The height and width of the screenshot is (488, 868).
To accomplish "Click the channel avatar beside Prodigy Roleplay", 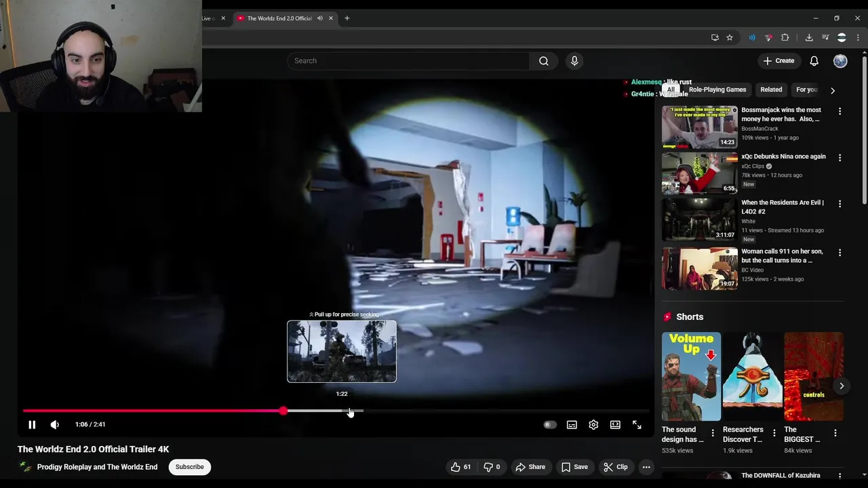I will pyautogui.click(x=25, y=467).
